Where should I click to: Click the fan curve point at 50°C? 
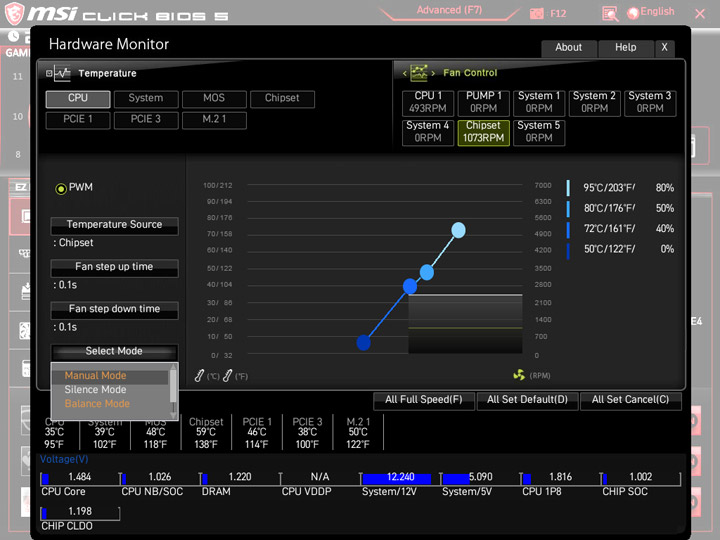(363, 343)
